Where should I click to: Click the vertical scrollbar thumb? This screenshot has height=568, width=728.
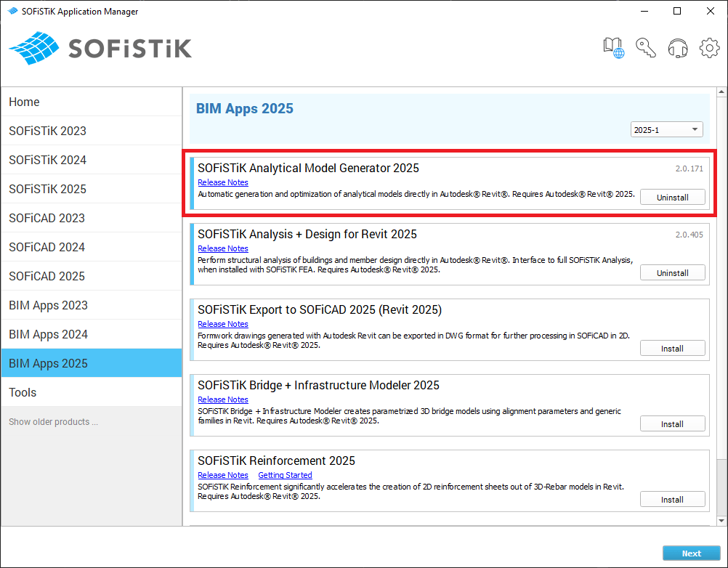[x=721, y=277]
